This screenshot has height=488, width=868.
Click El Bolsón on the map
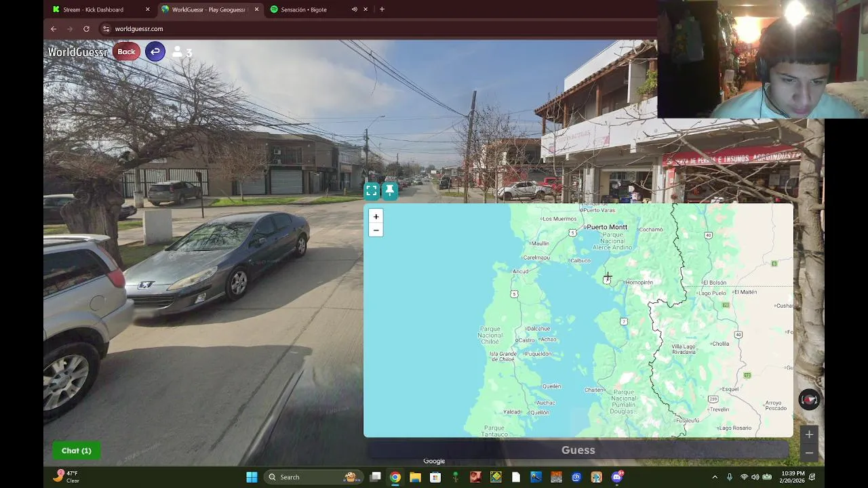[x=715, y=283]
